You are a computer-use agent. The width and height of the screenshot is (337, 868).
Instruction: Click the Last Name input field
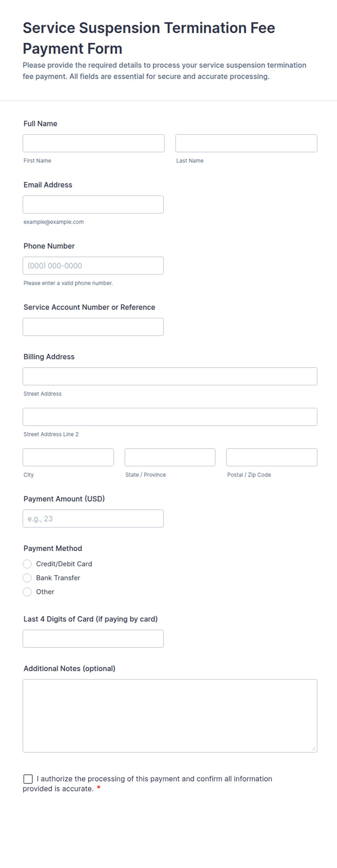coord(246,143)
